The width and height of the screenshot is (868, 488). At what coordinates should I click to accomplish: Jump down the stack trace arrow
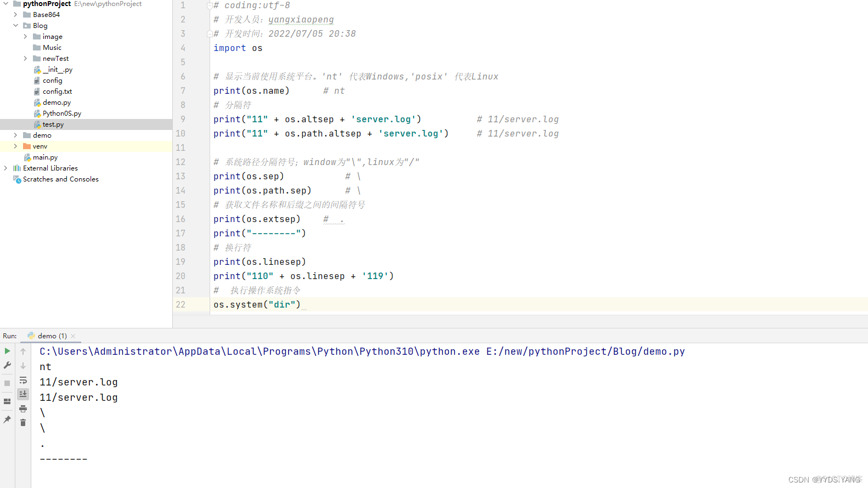point(23,365)
